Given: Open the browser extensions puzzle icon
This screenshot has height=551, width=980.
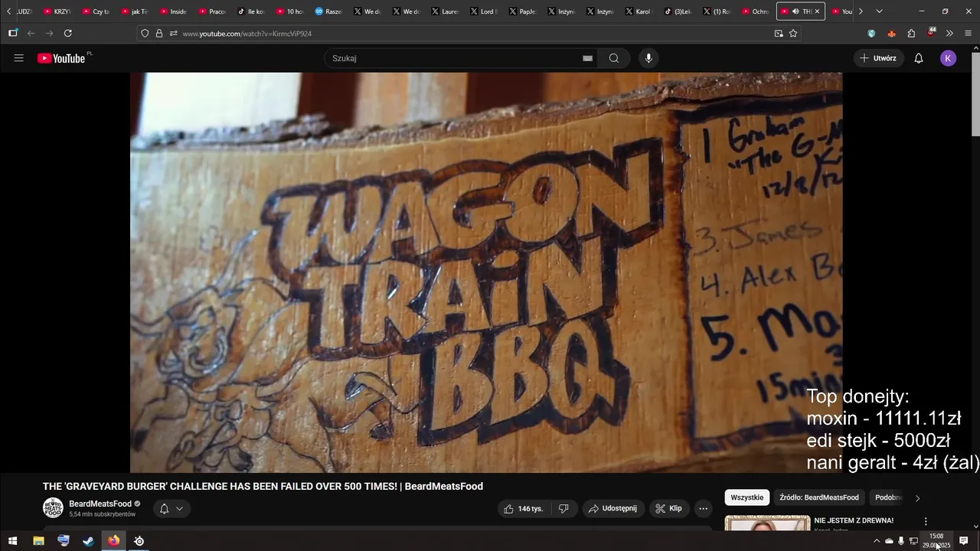Looking at the screenshot, I should pyautogui.click(x=911, y=33).
